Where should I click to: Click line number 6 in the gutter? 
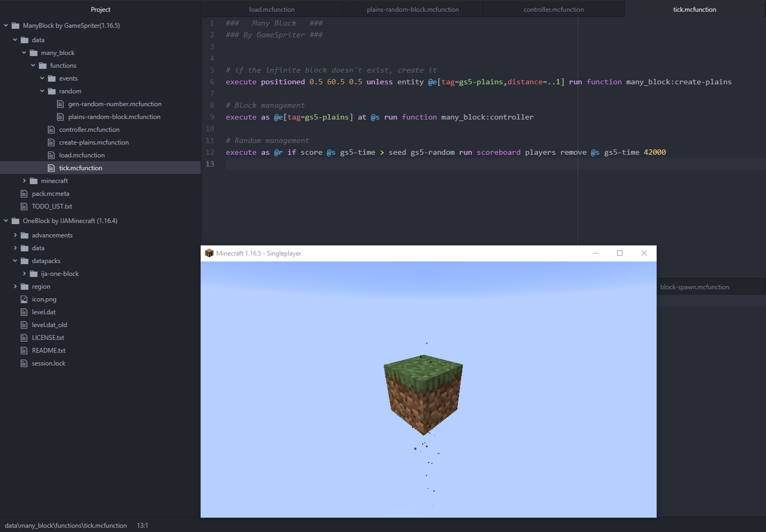(212, 82)
